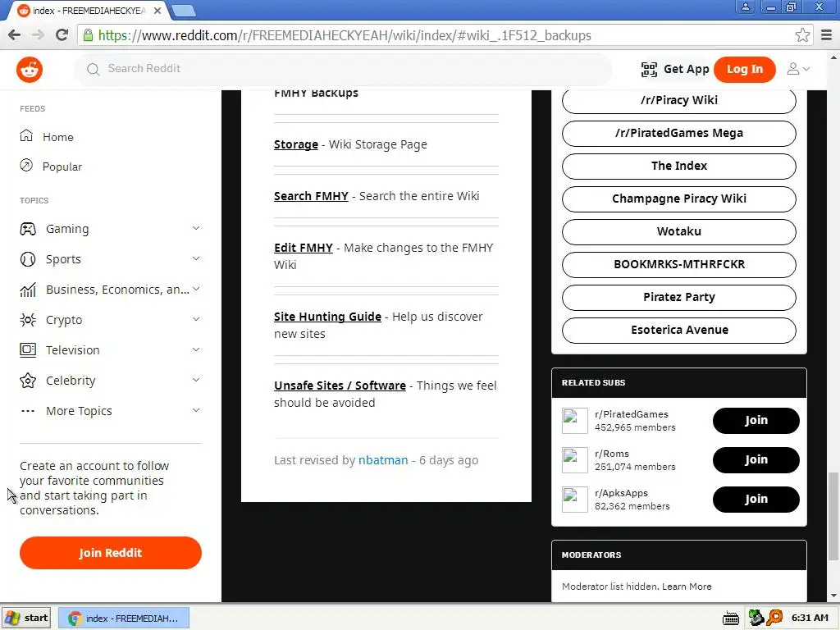Screen dimensions: 840x630
Task: Expand Business, Economics topic chevron
Action: (x=196, y=290)
